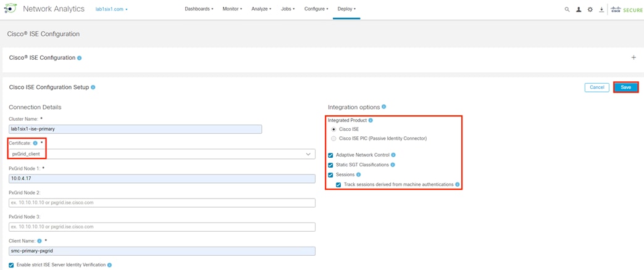Click info icon beside Certificate label
Image resolution: width=644 pixels, height=270 pixels.
(x=35, y=143)
